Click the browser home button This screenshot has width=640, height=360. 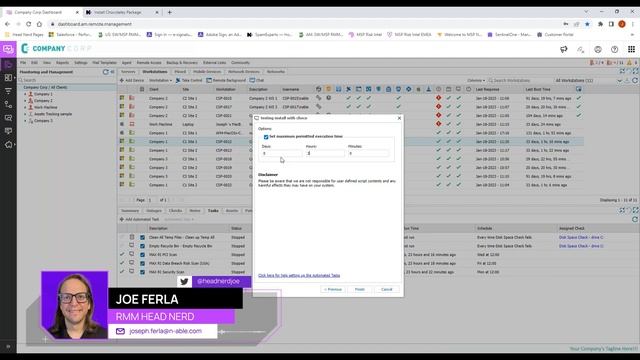click(39, 24)
